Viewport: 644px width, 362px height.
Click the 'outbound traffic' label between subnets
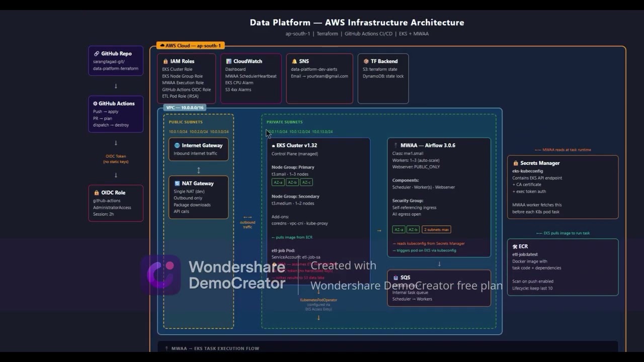pyautogui.click(x=248, y=225)
